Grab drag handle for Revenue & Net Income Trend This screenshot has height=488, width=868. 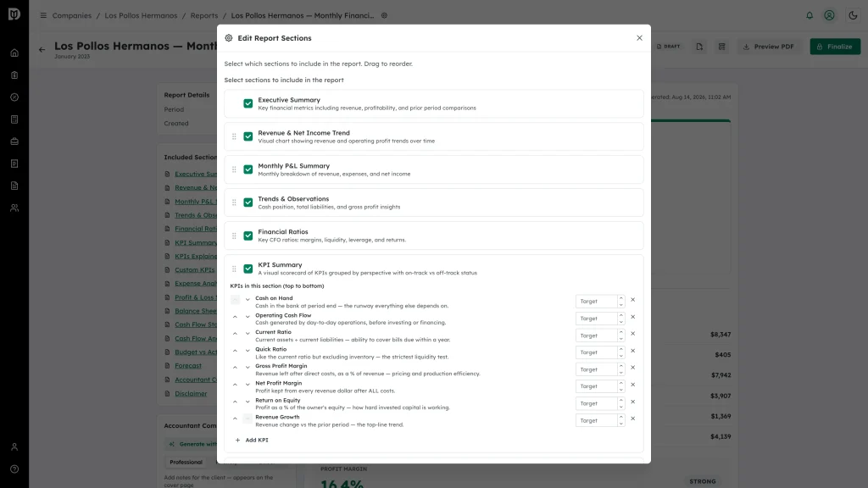pyautogui.click(x=234, y=136)
